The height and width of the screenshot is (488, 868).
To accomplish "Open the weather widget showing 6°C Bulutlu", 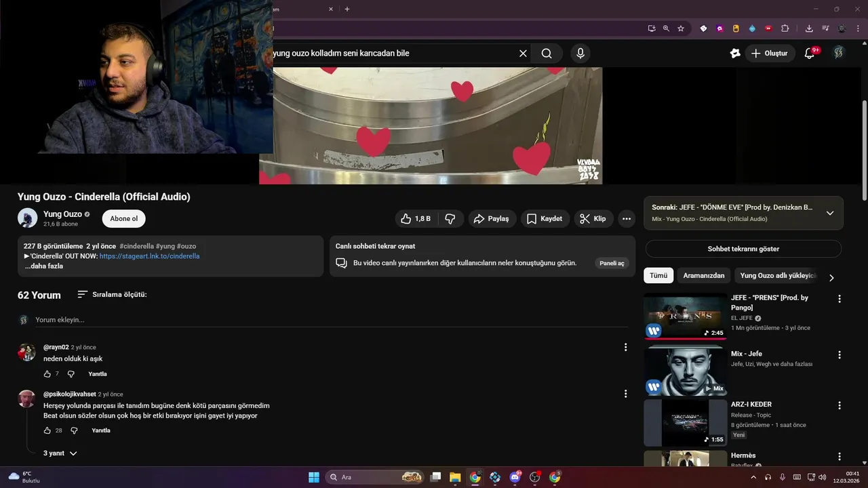I will 23,477.
